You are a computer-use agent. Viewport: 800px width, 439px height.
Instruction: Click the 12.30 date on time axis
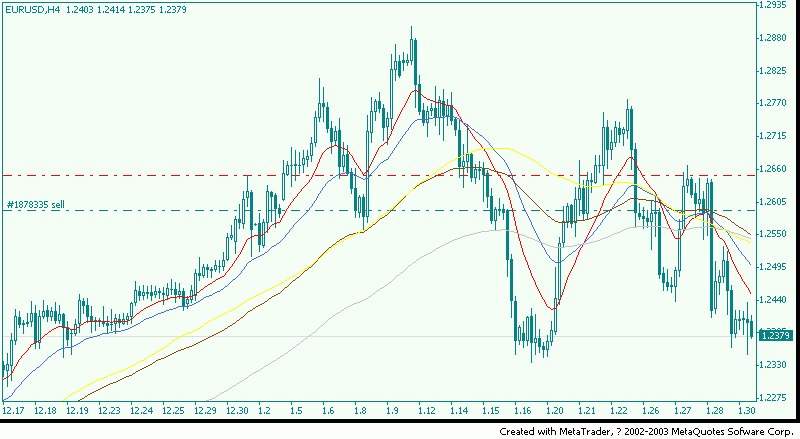pos(237,410)
